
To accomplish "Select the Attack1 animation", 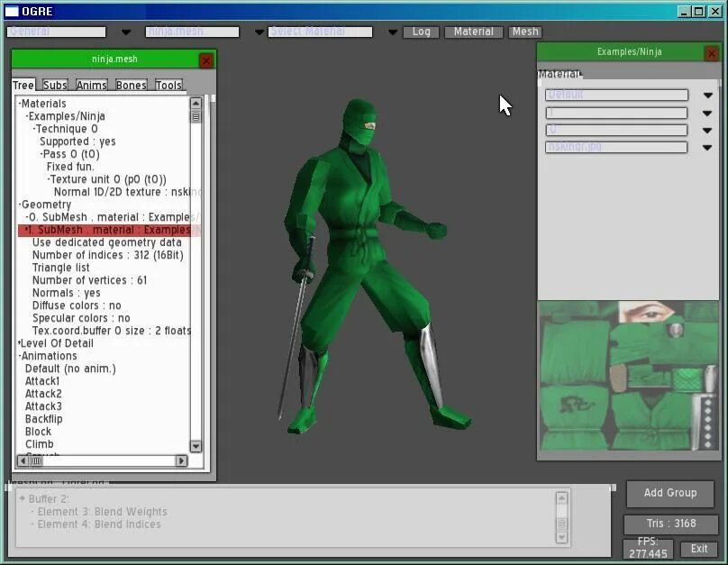I will [x=42, y=381].
